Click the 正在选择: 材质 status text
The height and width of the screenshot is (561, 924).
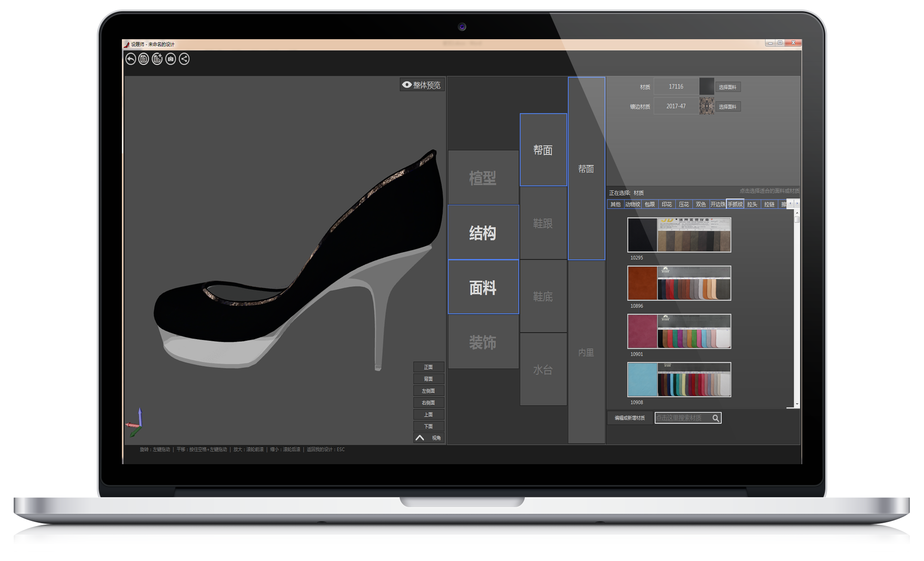click(x=626, y=193)
